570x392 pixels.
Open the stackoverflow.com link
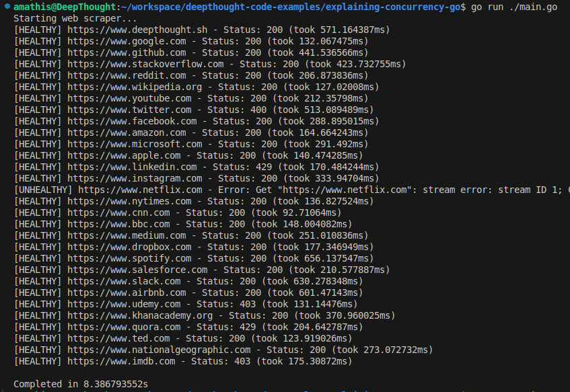145,65
